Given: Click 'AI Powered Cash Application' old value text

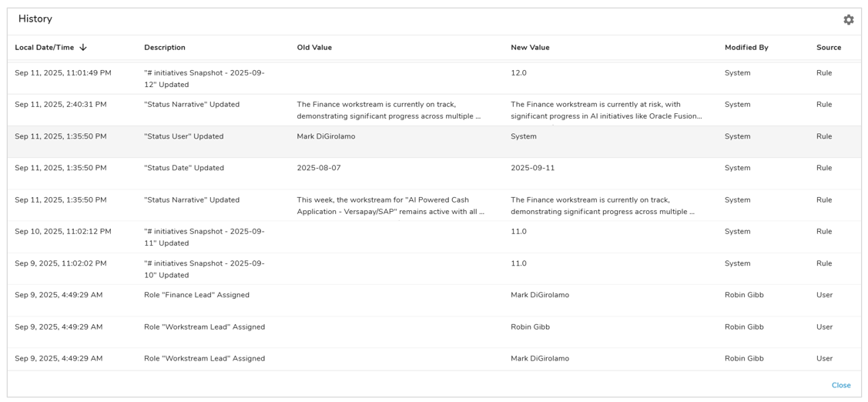Looking at the screenshot, I should click(x=390, y=206).
